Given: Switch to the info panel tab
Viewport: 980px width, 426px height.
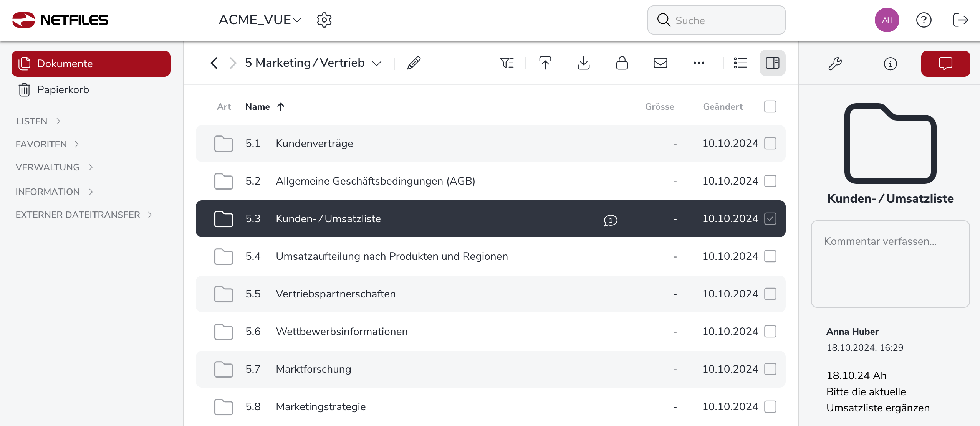Looking at the screenshot, I should (890, 64).
